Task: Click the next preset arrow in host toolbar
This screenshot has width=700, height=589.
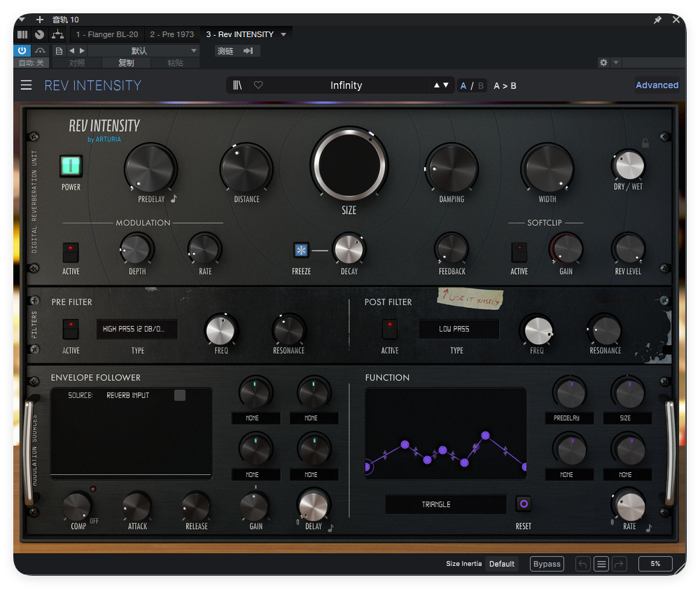Action: pyautogui.click(x=82, y=51)
